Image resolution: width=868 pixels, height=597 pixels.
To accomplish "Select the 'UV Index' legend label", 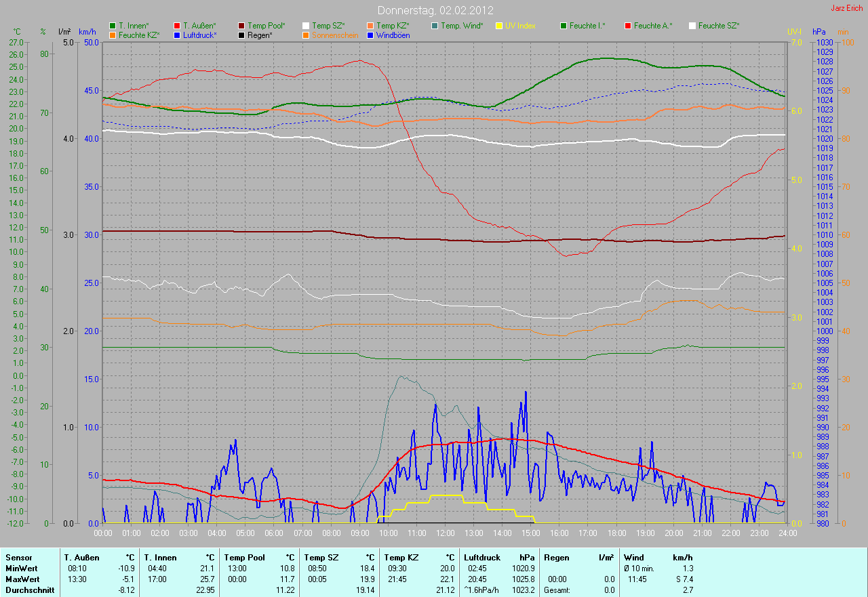I will [x=520, y=26].
